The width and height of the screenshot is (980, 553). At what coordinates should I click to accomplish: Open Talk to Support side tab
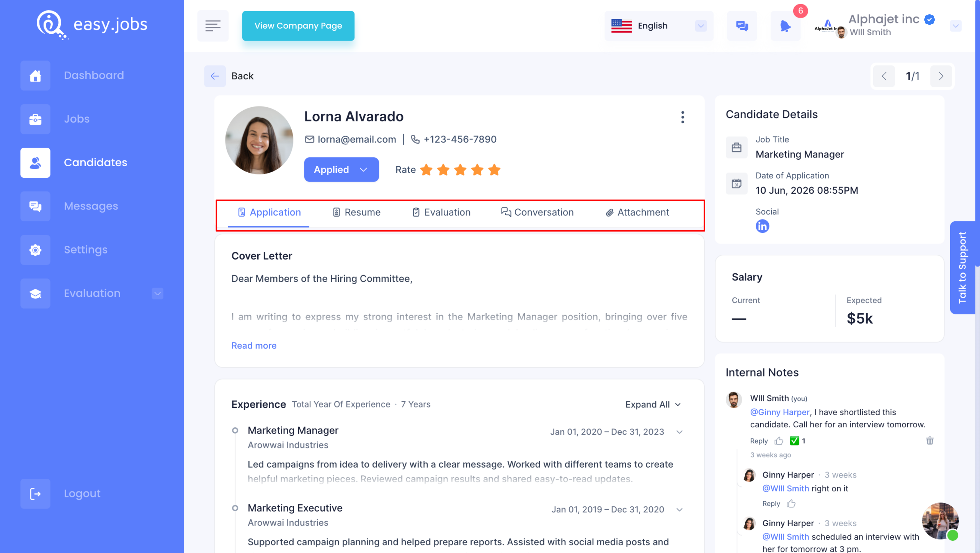(x=962, y=268)
